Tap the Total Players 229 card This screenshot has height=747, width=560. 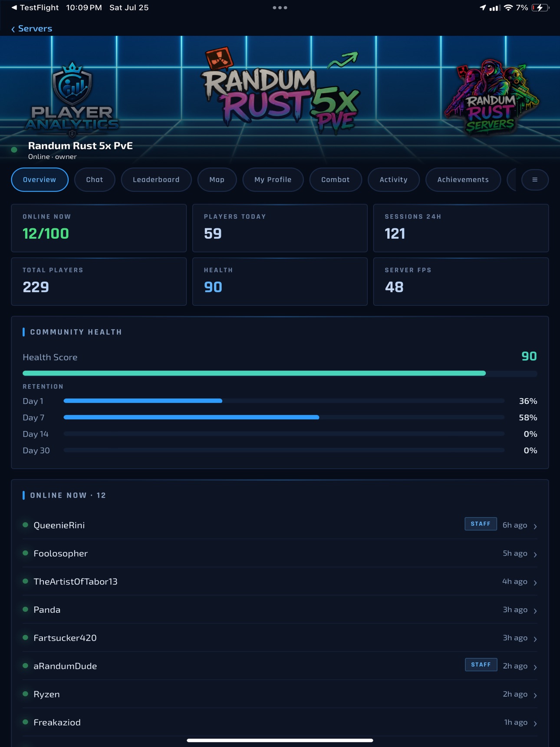click(99, 281)
